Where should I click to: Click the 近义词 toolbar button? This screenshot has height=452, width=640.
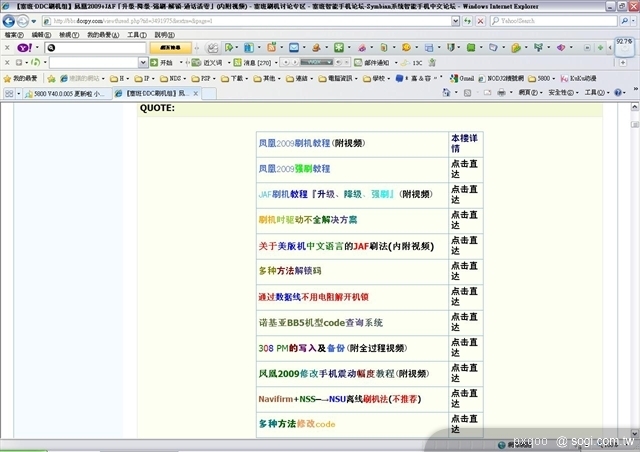(207, 62)
